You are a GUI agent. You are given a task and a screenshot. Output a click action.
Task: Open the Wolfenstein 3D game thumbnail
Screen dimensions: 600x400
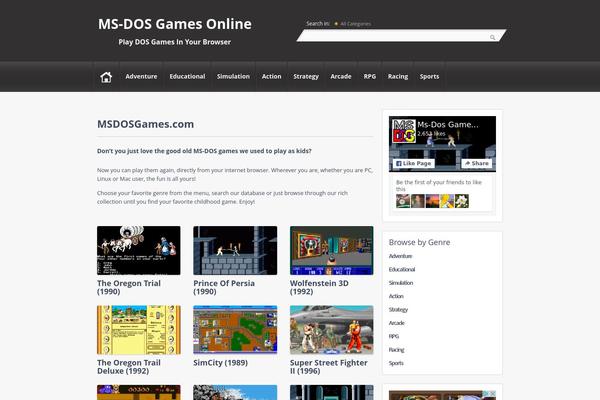[331, 250]
